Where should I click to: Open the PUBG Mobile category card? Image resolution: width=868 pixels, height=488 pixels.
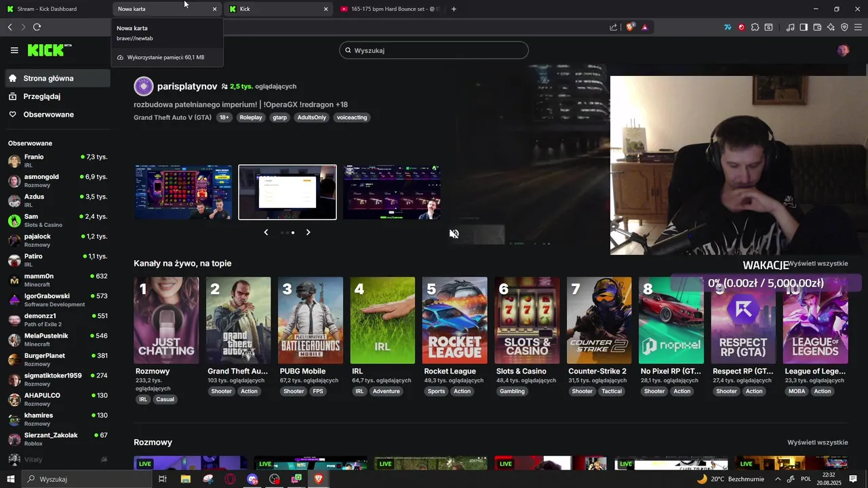[311, 321]
